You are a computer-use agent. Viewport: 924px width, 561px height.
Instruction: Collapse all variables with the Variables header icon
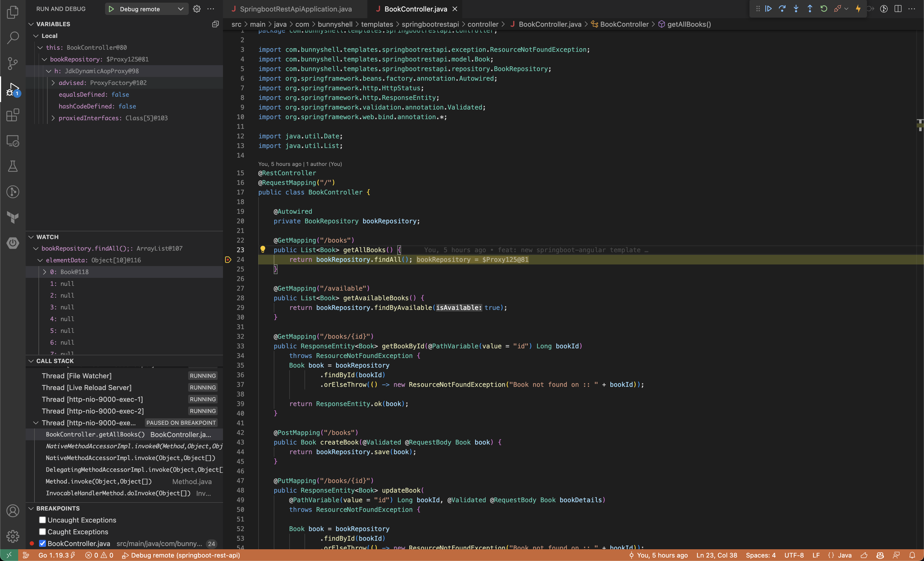pyautogui.click(x=215, y=24)
